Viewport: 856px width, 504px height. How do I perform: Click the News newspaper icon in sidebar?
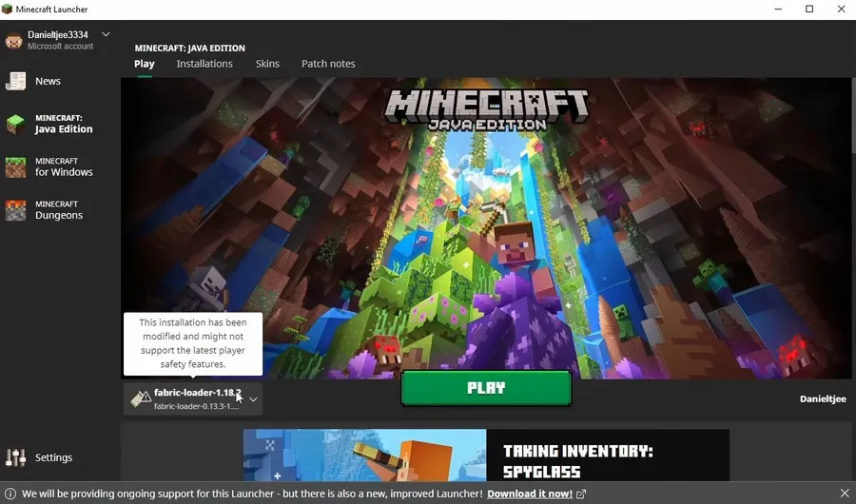click(x=15, y=81)
